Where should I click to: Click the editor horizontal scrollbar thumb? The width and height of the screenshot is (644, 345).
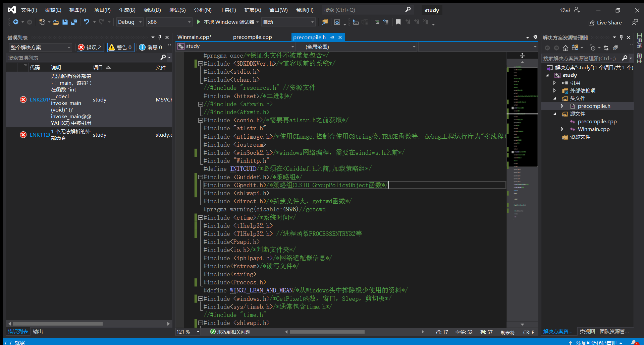click(x=327, y=332)
